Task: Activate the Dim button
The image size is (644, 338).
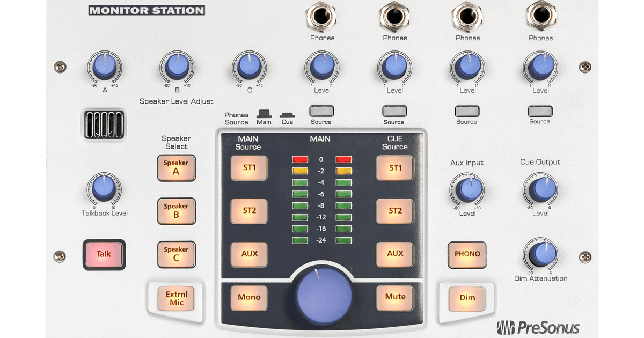Action: pyautogui.click(x=467, y=298)
